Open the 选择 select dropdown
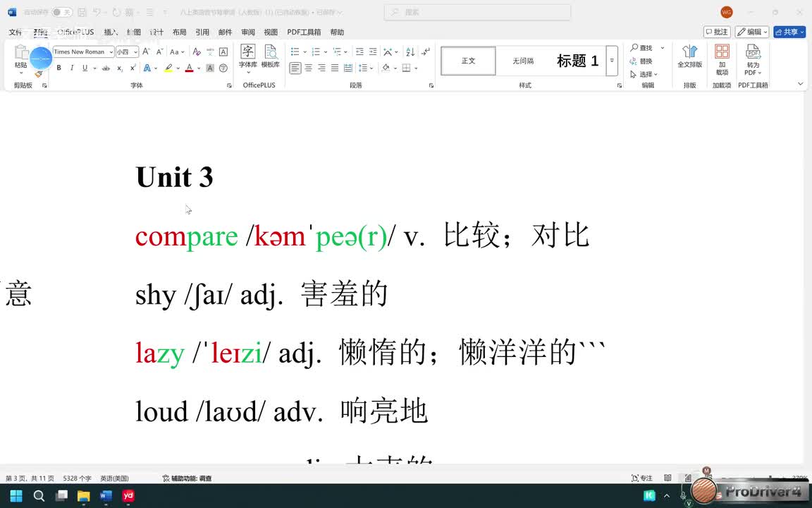Image resolution: width=812 pixels, height=508 pixels. click(644, 74)
